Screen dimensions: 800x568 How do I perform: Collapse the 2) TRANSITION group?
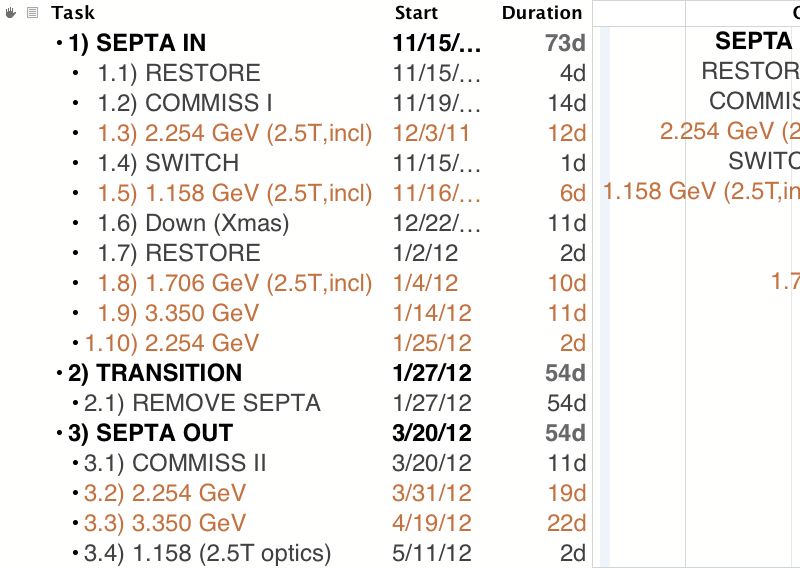click(x=59, y=373)
